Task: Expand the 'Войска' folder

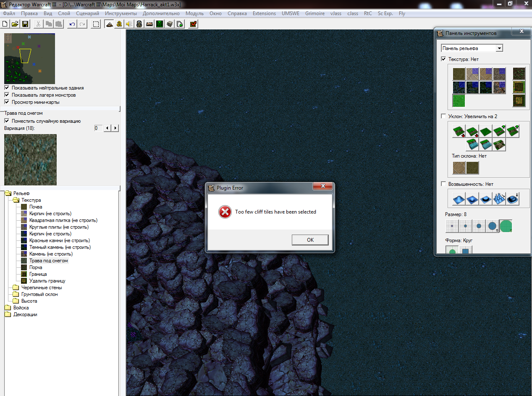Action: tap(8, 308)
